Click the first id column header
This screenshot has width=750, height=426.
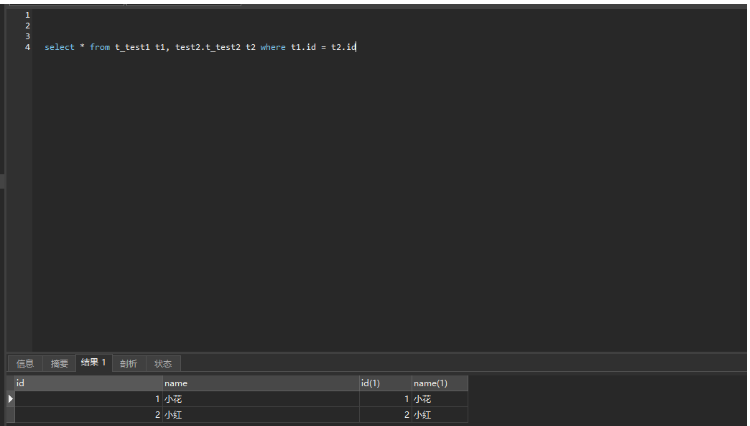coord(88,383)
